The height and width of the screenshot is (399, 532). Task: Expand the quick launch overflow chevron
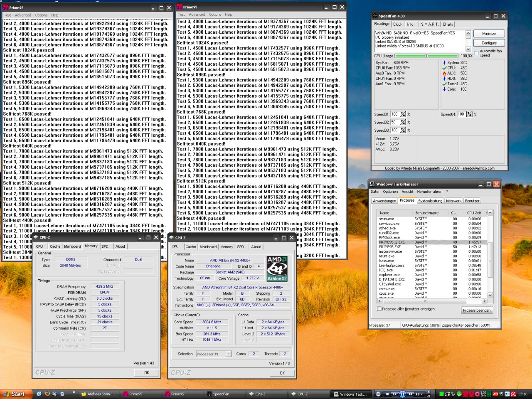click(x=74, y=392)
